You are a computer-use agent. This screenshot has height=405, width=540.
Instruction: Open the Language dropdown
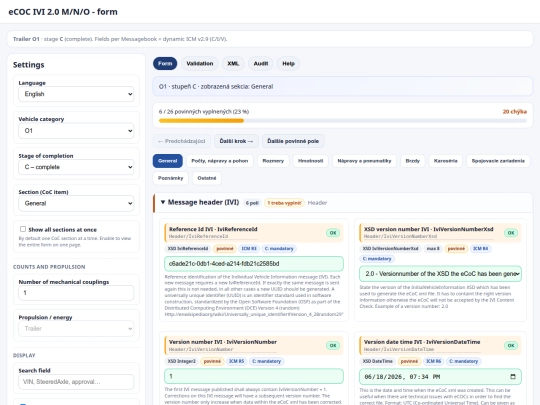pyautogui.click(x=76, y=94)
